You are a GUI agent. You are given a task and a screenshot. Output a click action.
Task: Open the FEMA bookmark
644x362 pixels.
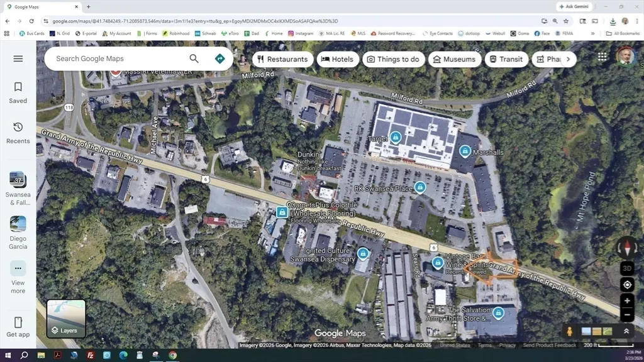(x=564, y=33)
